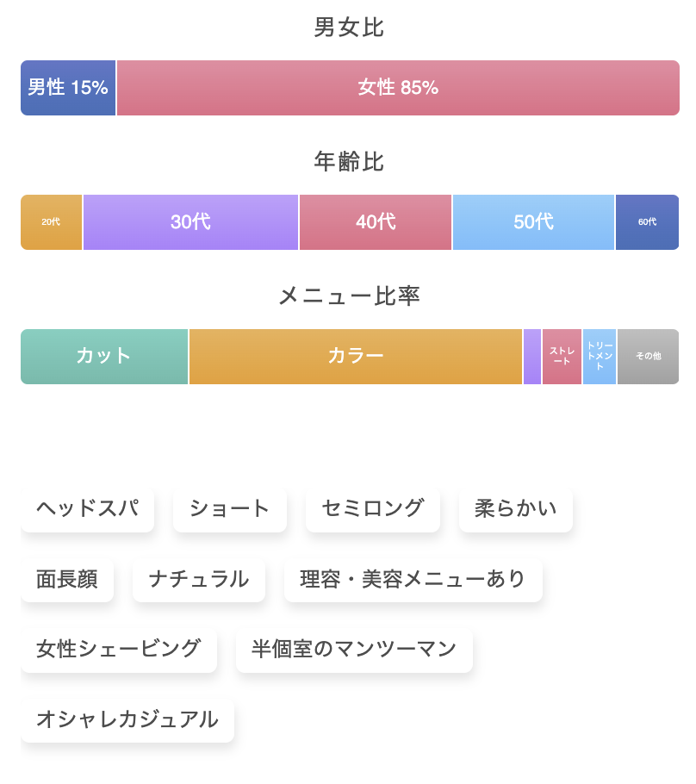Click the オシャレカジュアル tag

pos(127,719)
